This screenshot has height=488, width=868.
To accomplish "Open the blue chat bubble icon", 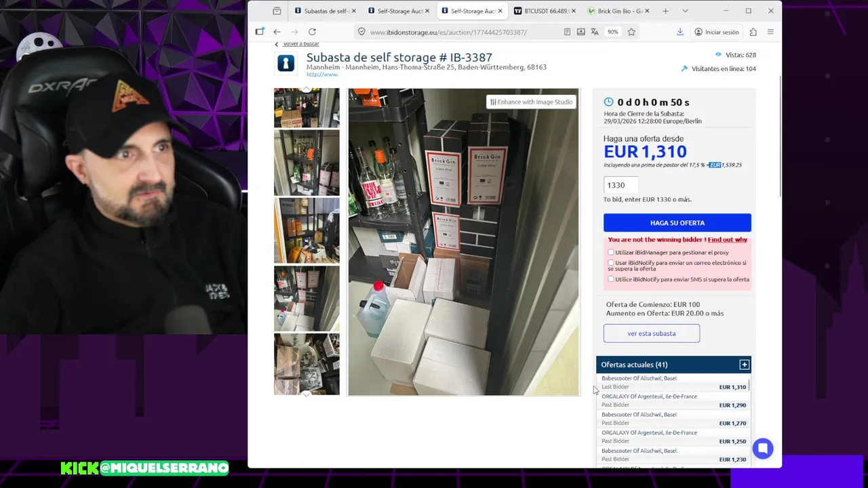I will 763,449.
